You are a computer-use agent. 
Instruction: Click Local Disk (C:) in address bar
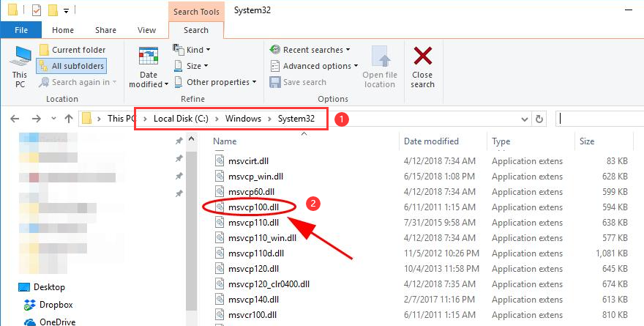pyautogui.click(x=181, y=119)
